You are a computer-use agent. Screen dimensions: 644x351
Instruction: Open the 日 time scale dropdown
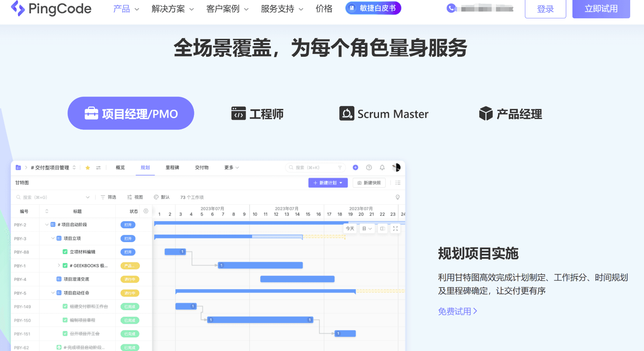[x=367, y=229]
